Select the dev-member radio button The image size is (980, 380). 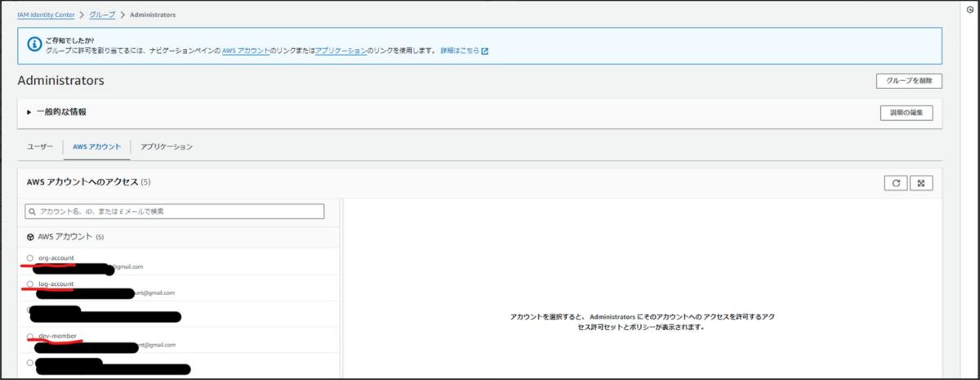coord(30,337)
